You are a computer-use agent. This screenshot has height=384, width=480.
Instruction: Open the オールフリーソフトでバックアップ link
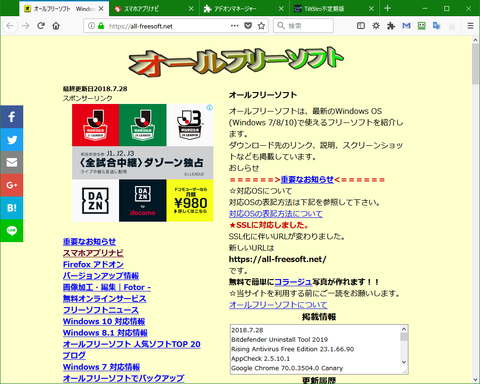[x=123, y=378]
